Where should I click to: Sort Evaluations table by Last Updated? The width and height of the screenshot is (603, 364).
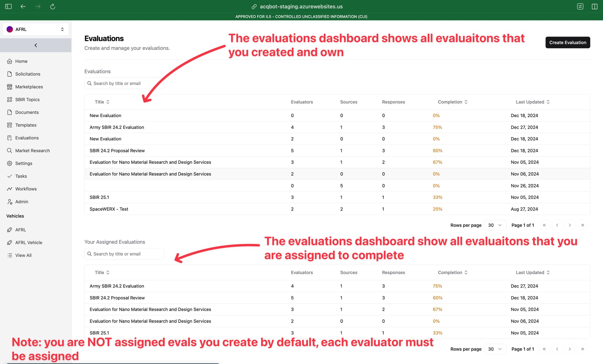[533, 102]
